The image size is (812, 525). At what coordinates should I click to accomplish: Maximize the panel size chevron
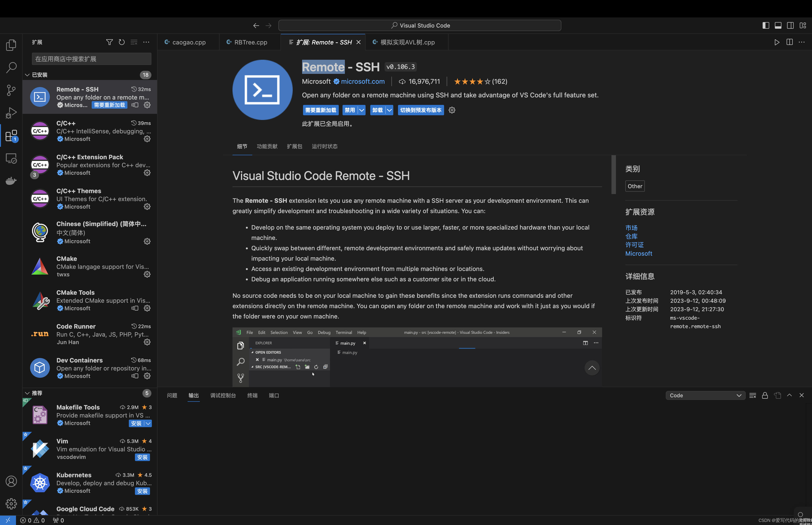(x=789, y=395)
